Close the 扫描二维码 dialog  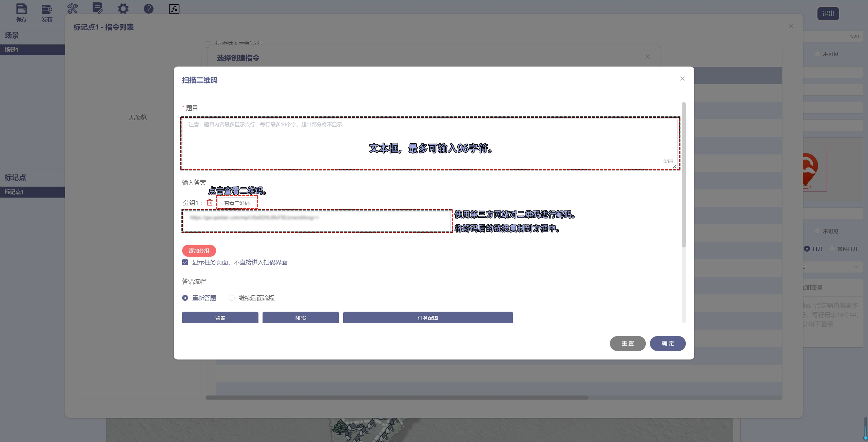coord(682,79)
